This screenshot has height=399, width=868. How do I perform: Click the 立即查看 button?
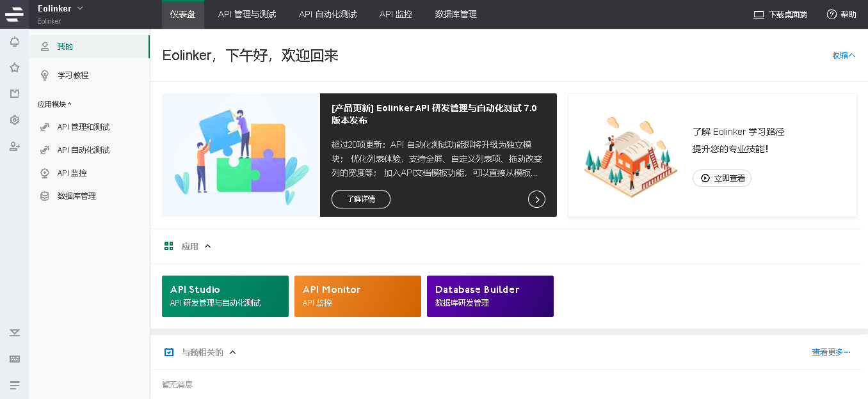coord(722,178)
